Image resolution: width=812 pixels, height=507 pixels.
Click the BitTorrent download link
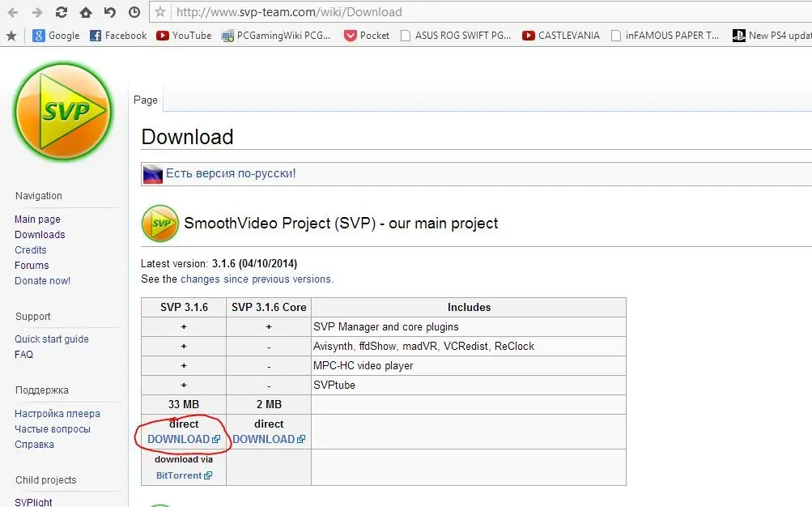[184, 475]
